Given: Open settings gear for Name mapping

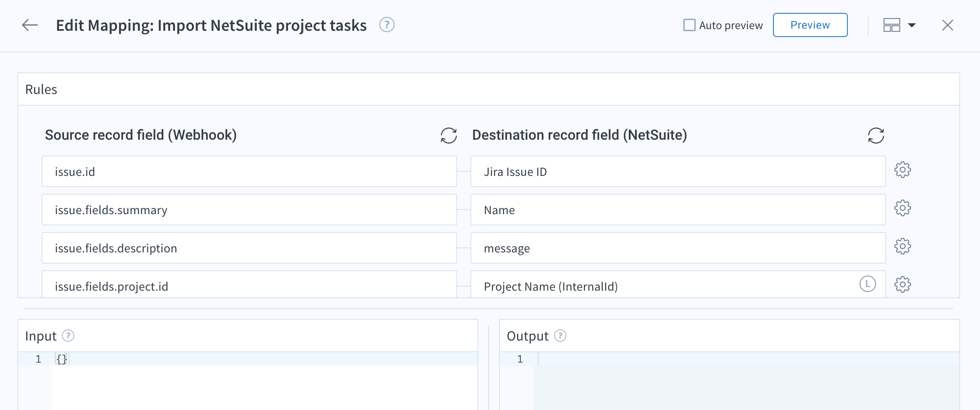Looking at the screenshot, I should (903, 208).
